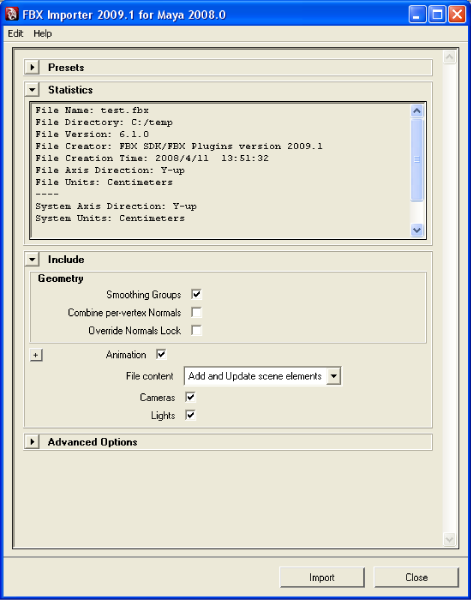Click the 'System Units: Centimeters' line
The width and height of the screenshot is (471, 600).
110,218
